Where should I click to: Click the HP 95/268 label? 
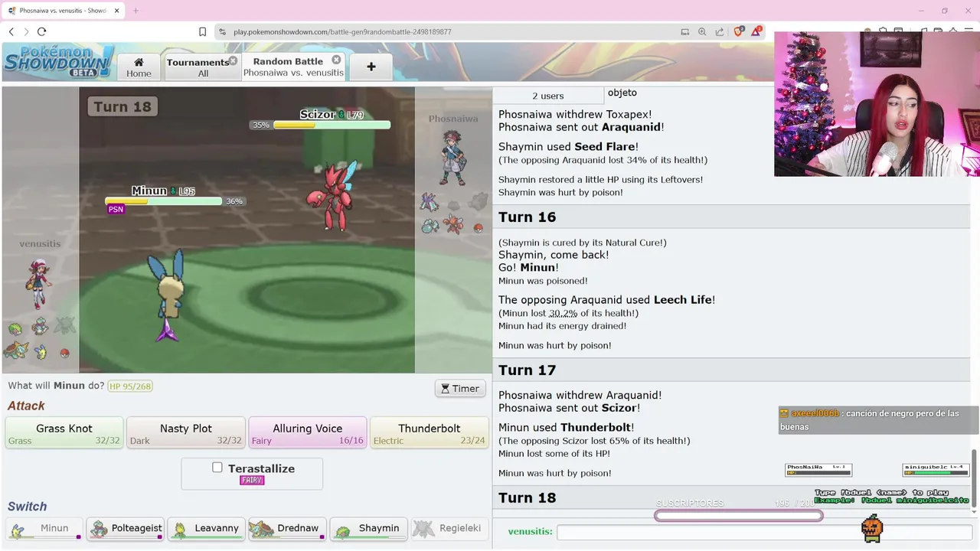130,386
